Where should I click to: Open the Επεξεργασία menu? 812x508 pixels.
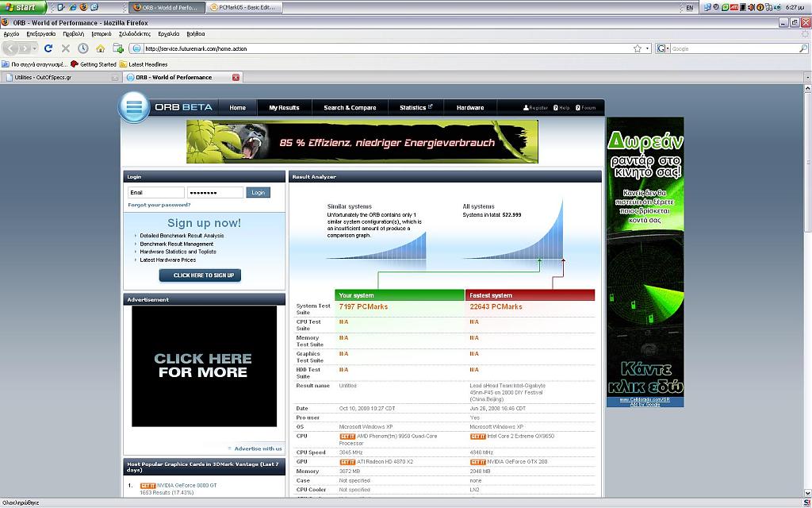coord(41,33)
